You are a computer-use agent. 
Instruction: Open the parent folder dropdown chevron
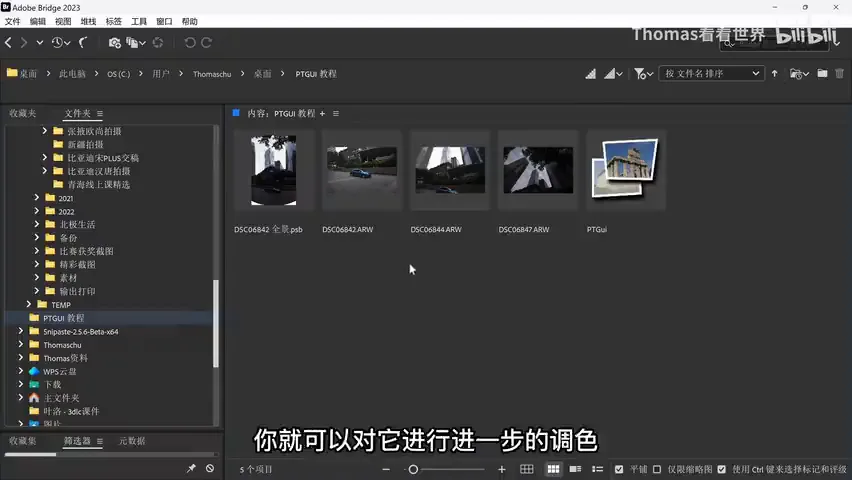coord(40,42)
